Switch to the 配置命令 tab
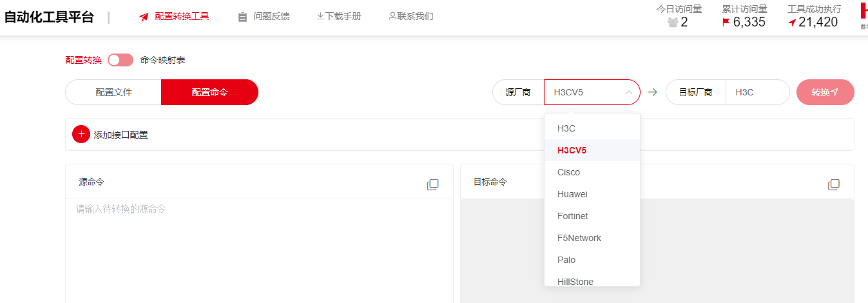The width and height of the screenshot is (868, 303). click(x=210, y=92)
